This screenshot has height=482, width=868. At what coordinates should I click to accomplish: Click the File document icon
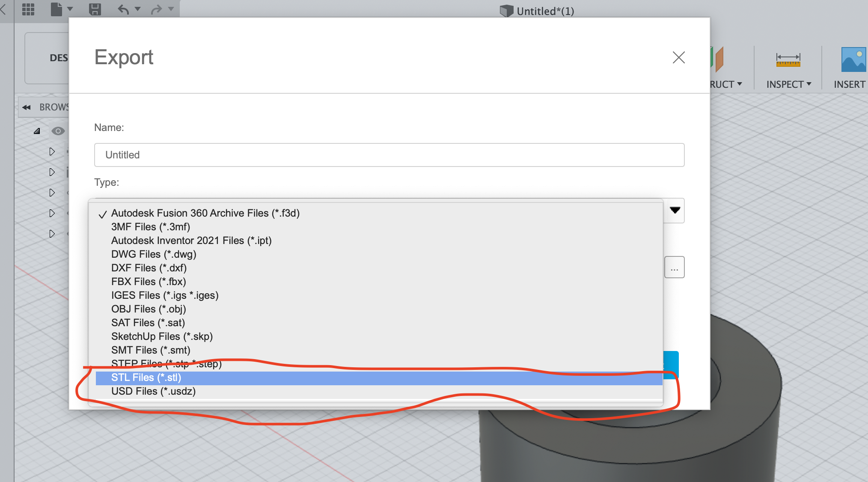[x=56, y=9]
